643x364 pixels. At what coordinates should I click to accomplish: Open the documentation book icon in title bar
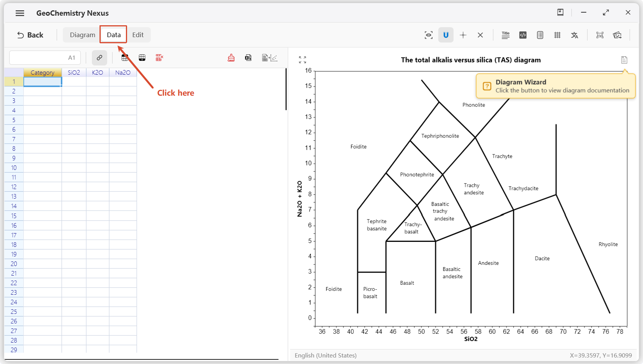coord(560,12)
